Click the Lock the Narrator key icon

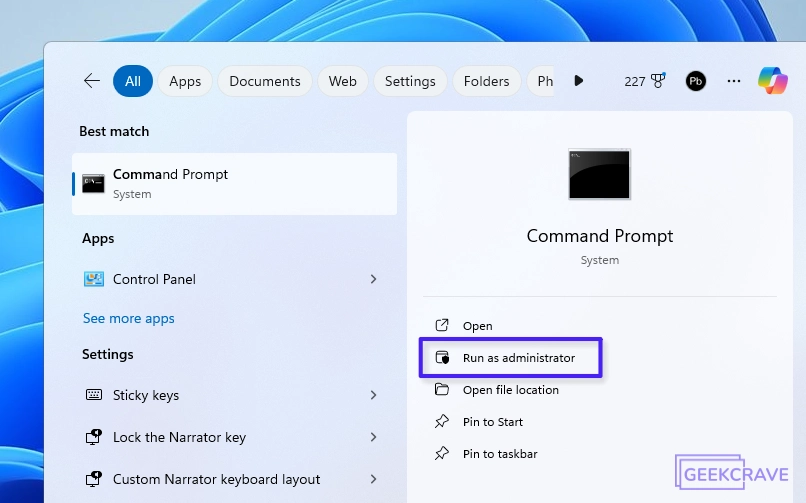pos(94,437)
